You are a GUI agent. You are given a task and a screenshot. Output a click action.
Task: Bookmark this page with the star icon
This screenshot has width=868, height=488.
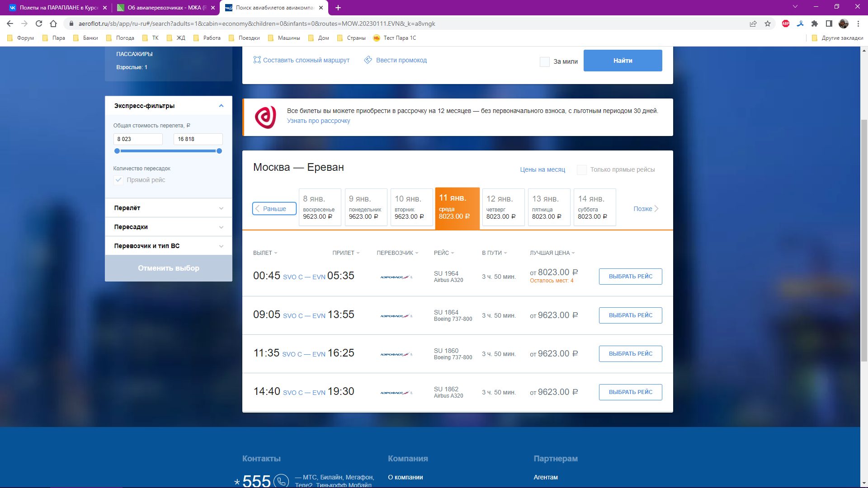[x=768, y=23]
